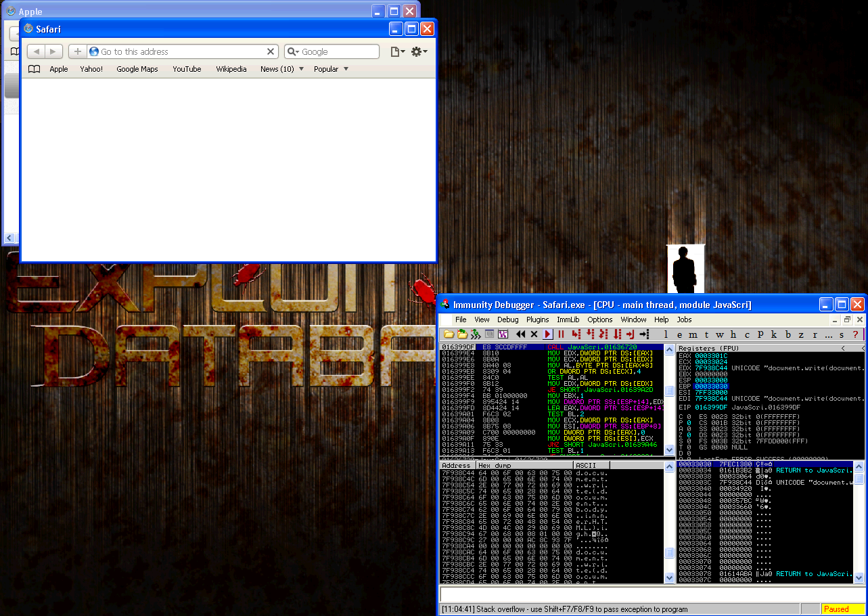The width and height of the screenshot is (868, 616).
Task: Click the red Run program play icon
Action: [x=548, y=334]
